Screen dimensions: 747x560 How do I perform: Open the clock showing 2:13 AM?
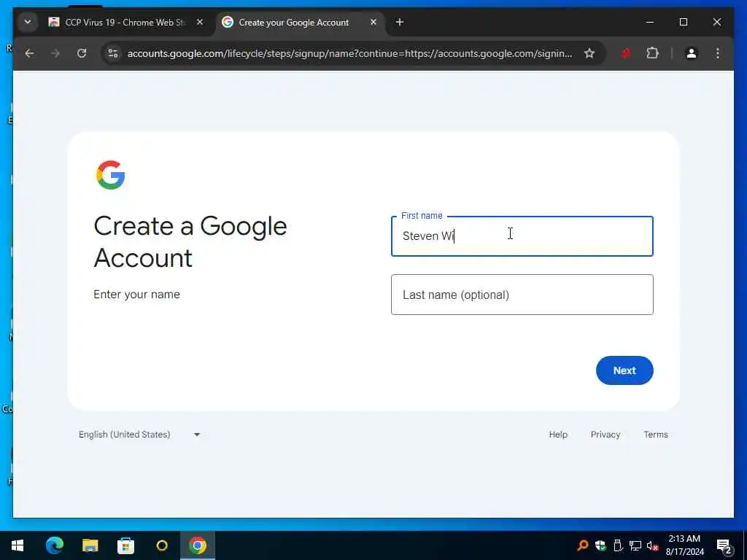pos(684,545)
